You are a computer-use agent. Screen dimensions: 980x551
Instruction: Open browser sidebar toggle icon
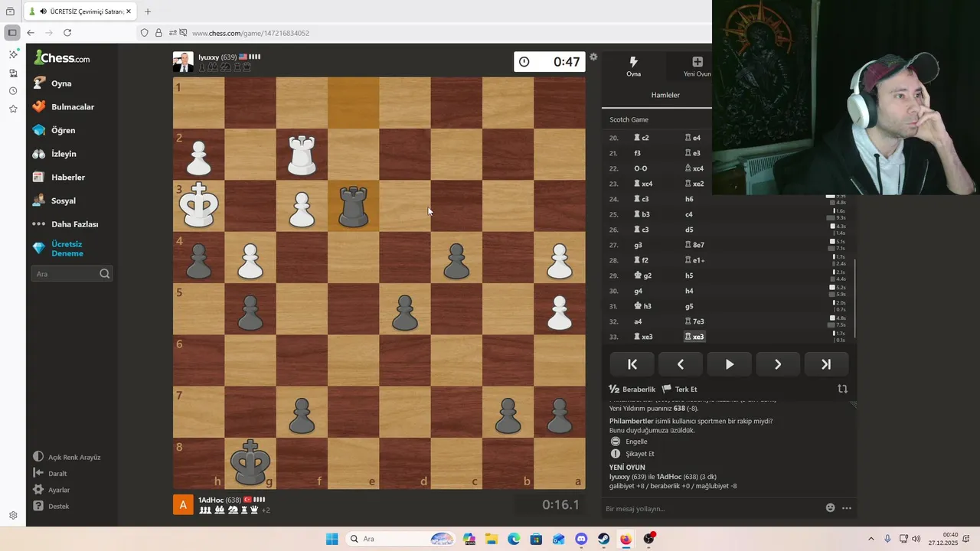tap(12, 33)
